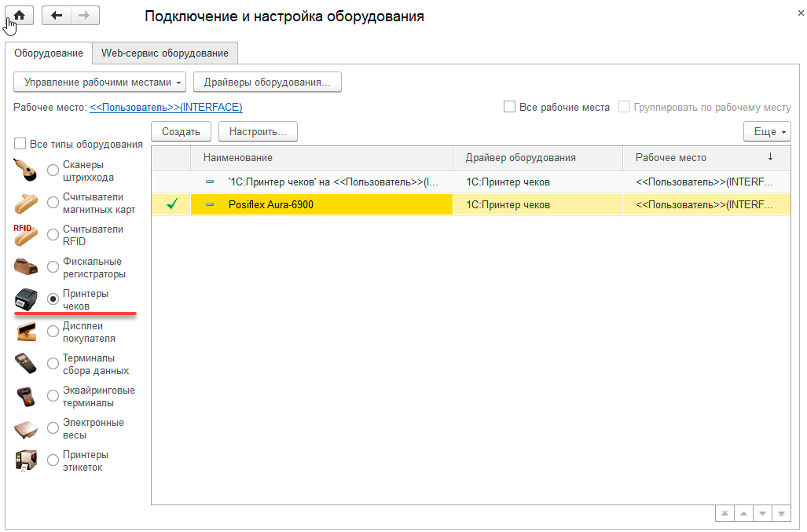Move up one row in the list
The image size is (807, 532).
pyautogui.click(x=743, y=513)
